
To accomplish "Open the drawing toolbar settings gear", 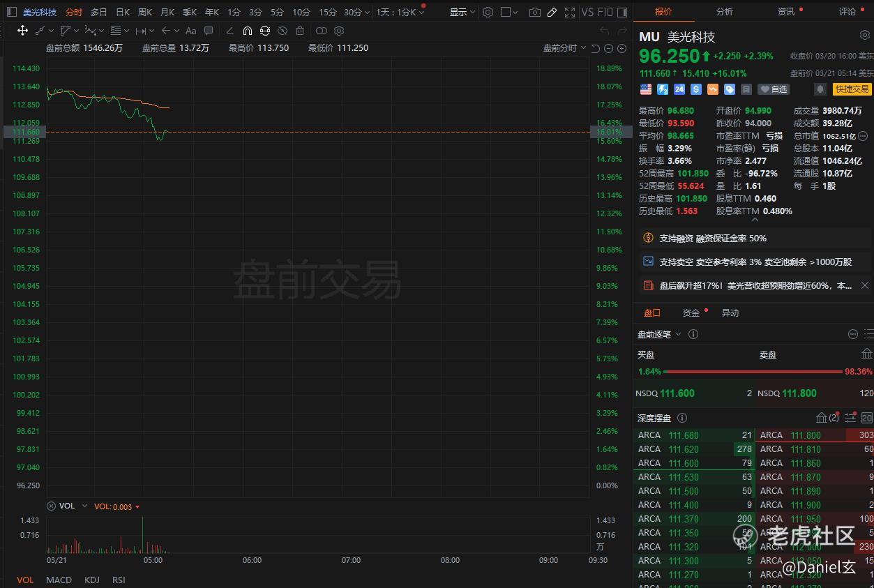I will pyautogui.click(x=339, y=31).
